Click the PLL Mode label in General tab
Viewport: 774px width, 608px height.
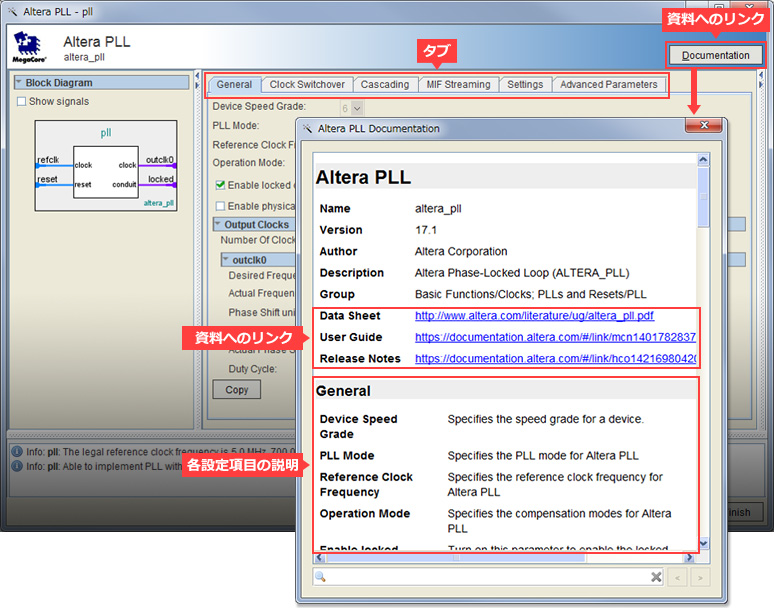(x=235, y=125)
